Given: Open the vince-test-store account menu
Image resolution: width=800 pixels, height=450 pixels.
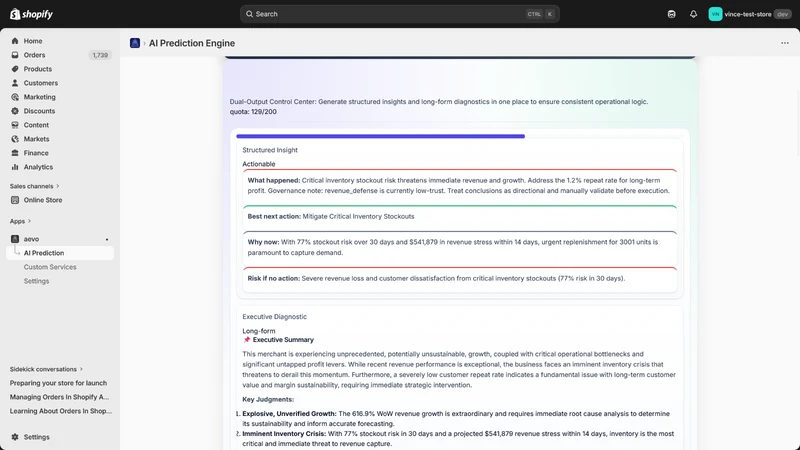Looking at the screenshot, I should [750, 14].
